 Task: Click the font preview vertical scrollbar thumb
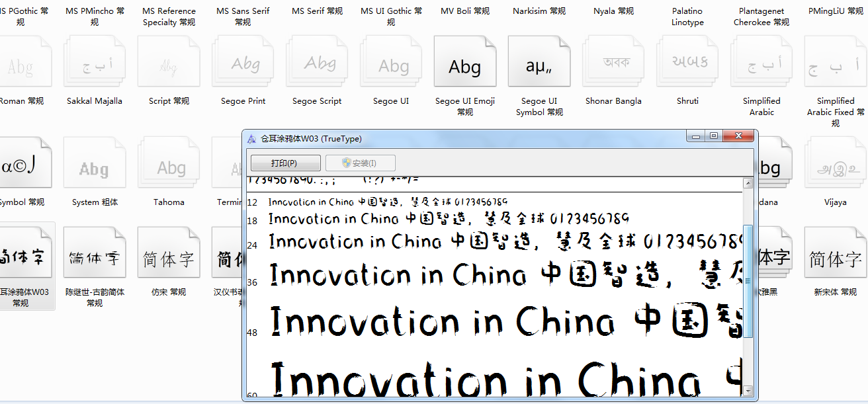coord(748,280)
